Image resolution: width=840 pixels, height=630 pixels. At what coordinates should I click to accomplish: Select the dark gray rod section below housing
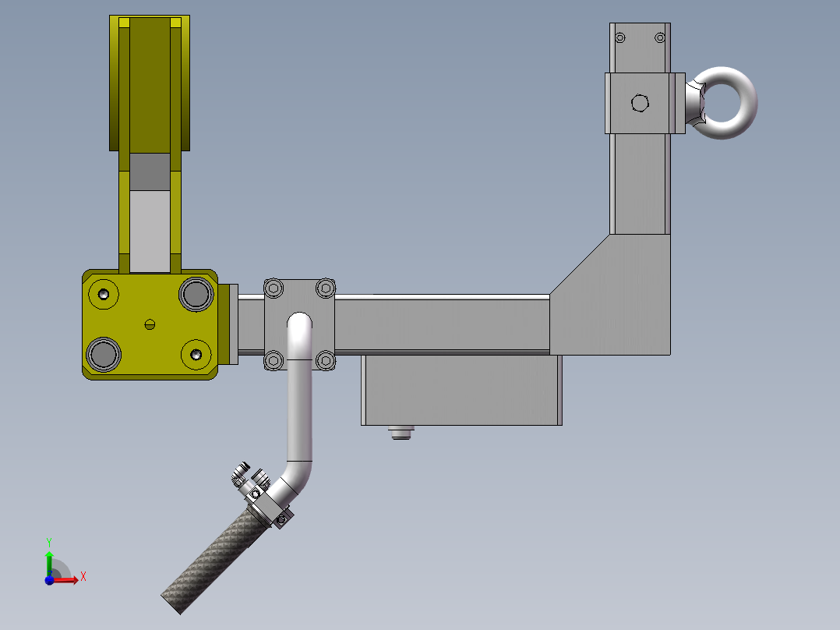point(150,172)
